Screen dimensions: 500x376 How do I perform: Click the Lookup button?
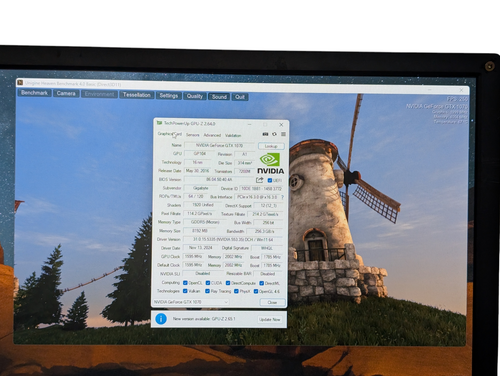271,146
